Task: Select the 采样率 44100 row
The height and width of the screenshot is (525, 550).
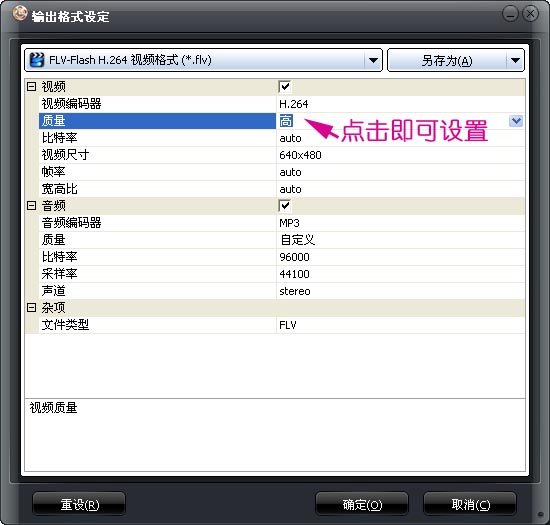Action: (282, 274)
